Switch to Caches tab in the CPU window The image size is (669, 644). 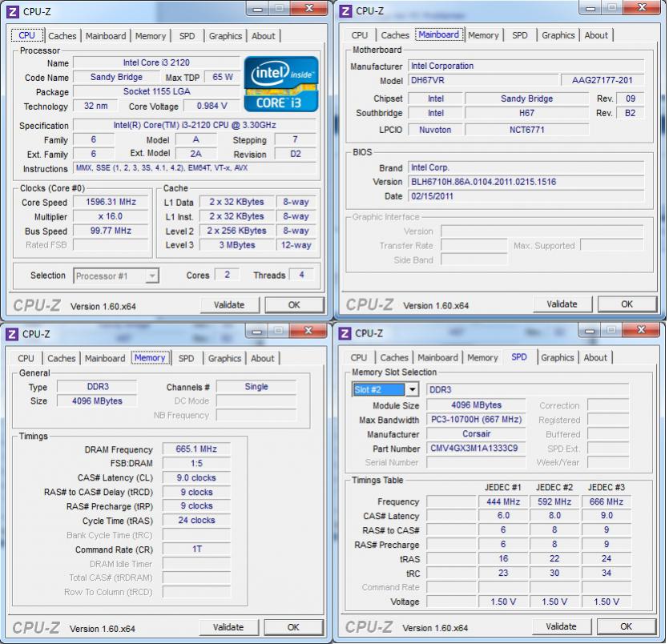[62, 36]
